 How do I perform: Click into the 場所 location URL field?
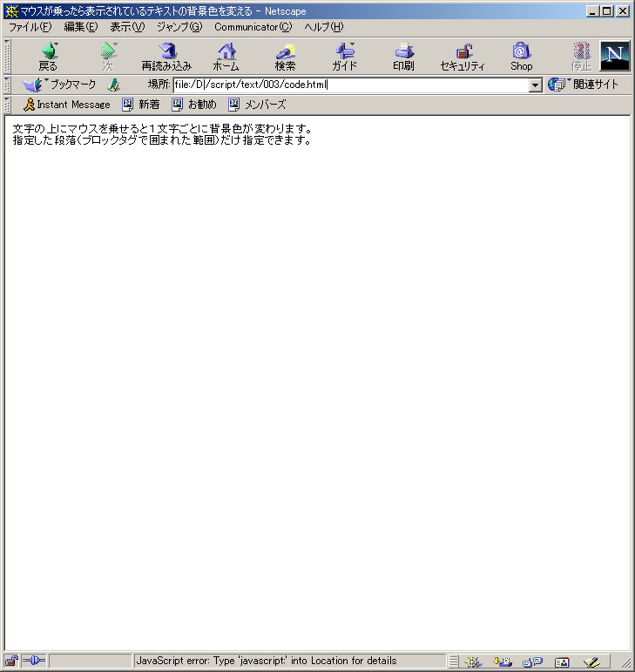coord(351,85)
